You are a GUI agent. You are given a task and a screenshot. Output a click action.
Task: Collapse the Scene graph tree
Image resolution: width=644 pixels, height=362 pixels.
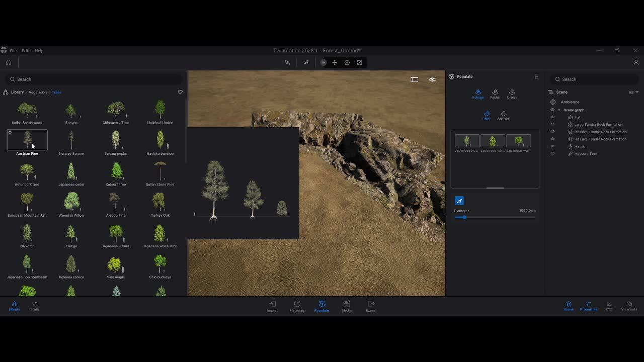pos(559,110)
